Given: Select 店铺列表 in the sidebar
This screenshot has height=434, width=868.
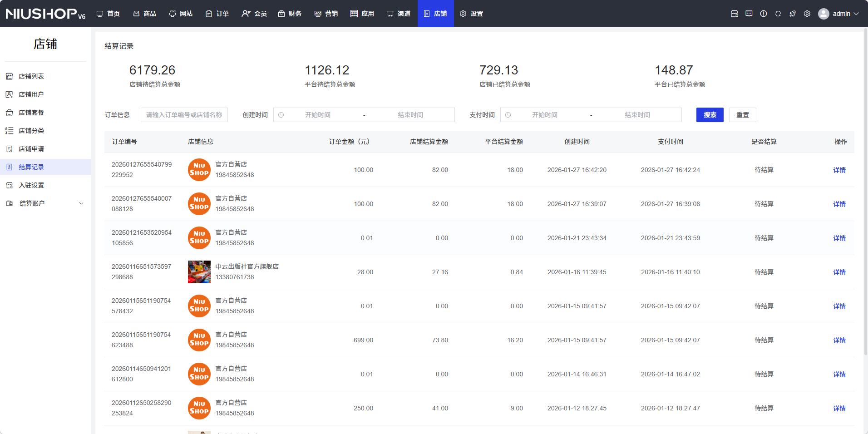Looking at the screenshot, I should pyautogui.click(x=31, y=76).
